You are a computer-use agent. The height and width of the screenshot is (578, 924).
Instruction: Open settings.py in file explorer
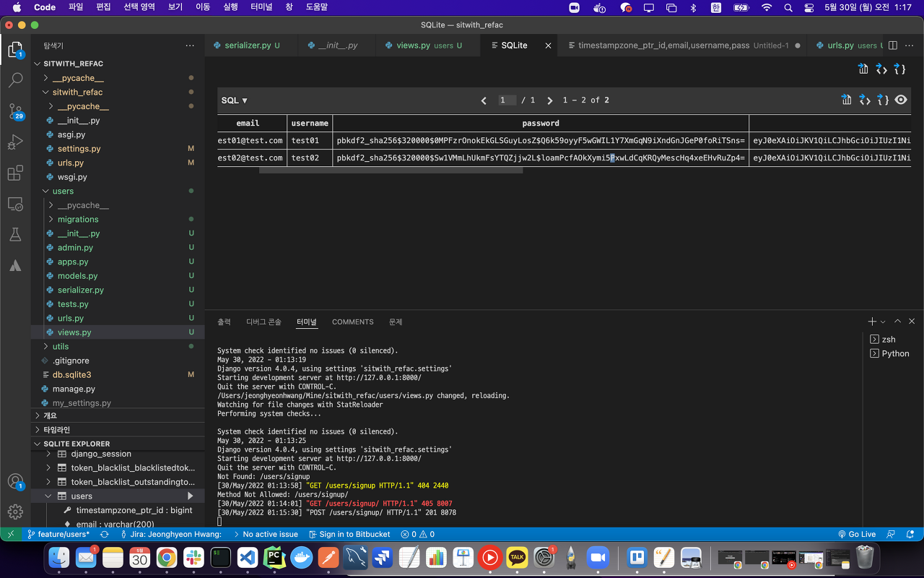79,148
